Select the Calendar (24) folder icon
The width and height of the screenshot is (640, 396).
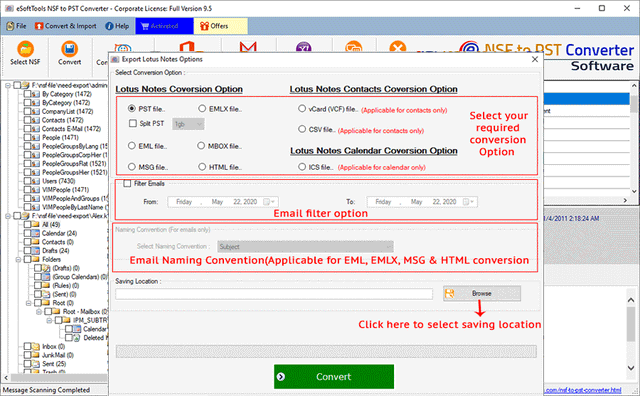[36, 233]
